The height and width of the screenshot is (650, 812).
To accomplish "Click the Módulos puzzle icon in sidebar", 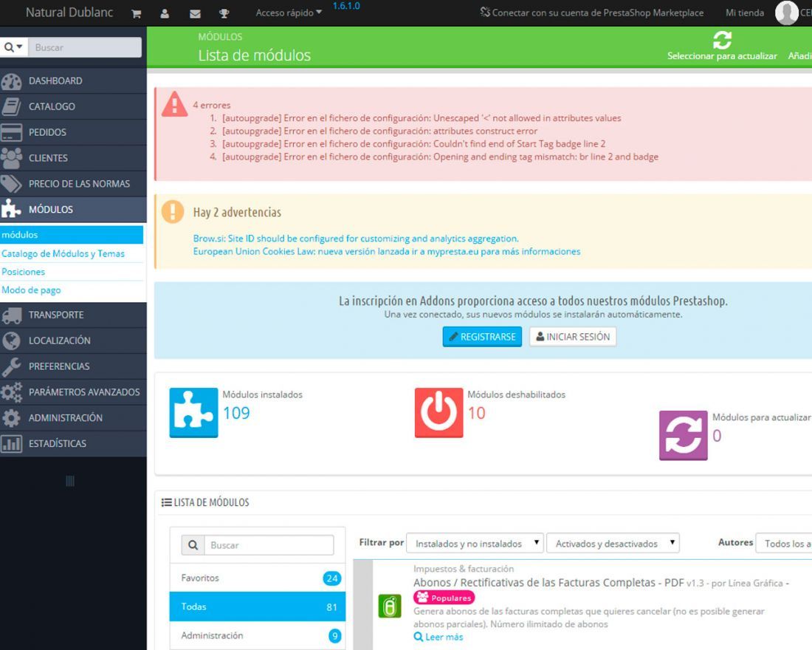I will 11,210.
